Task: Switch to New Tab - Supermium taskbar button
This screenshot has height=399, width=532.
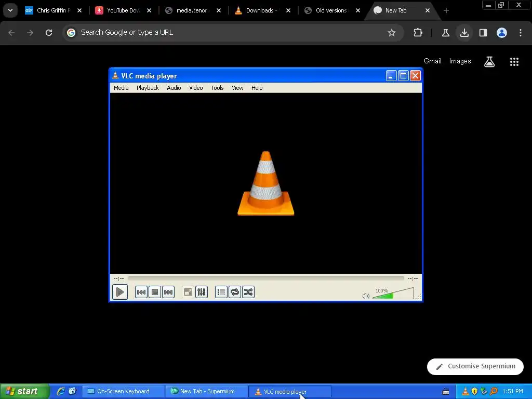Action: click(x=207, y=391)
